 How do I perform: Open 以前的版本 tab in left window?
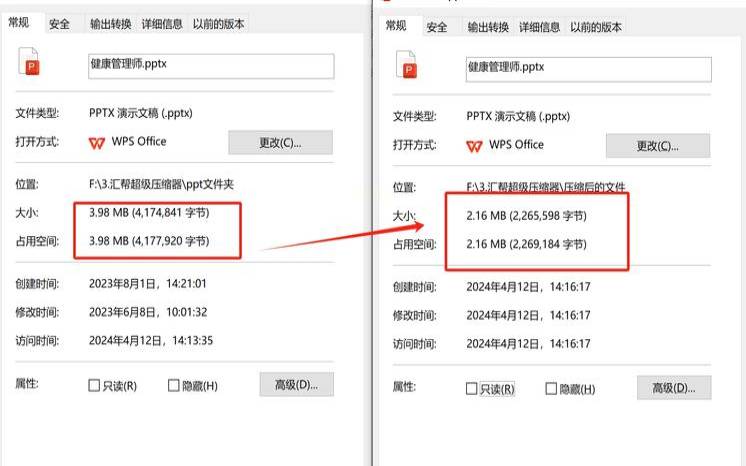point(218,24)
